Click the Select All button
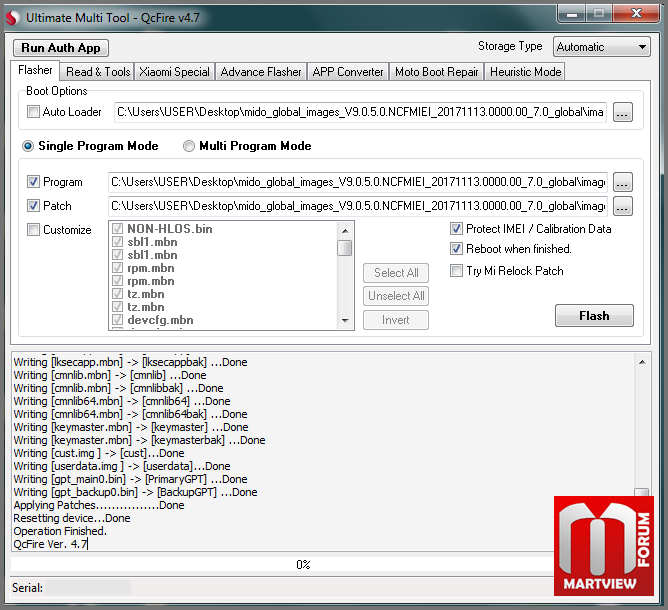 coord(396,273)
